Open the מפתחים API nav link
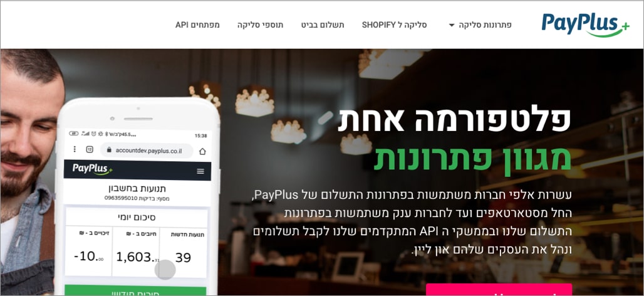 coord(197,25)
